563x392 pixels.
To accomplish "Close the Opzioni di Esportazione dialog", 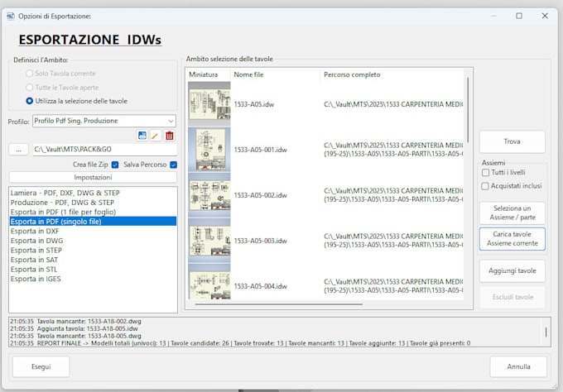I will (x=545, y=16).
